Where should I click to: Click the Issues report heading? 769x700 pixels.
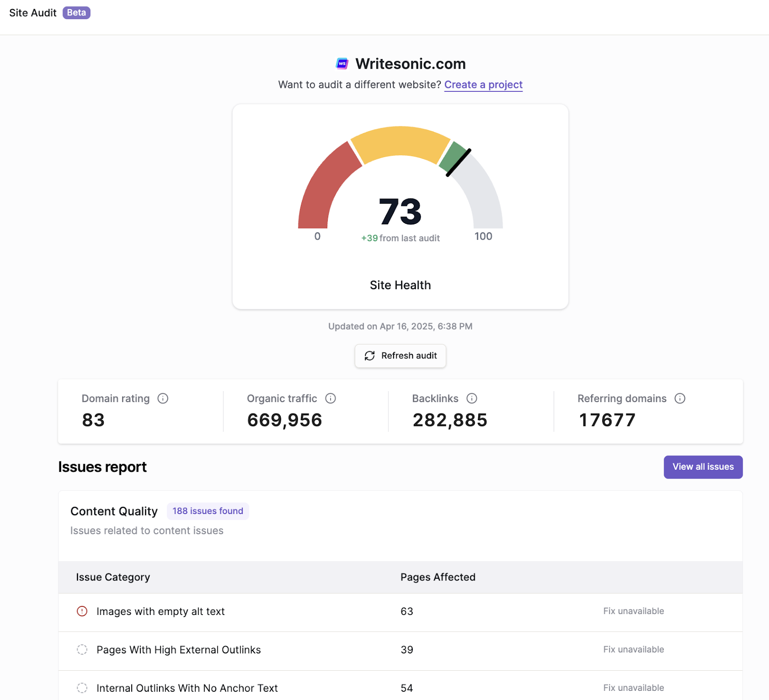[x=102, y=467]
